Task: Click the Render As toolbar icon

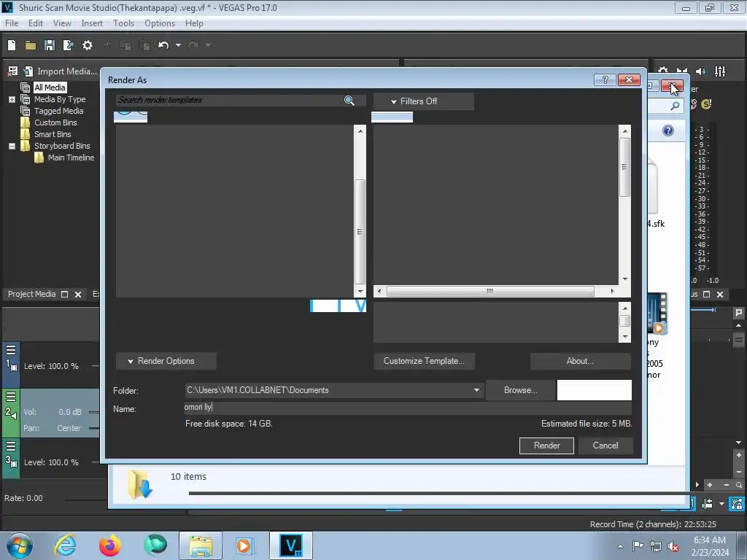Action: click(68, 45)
